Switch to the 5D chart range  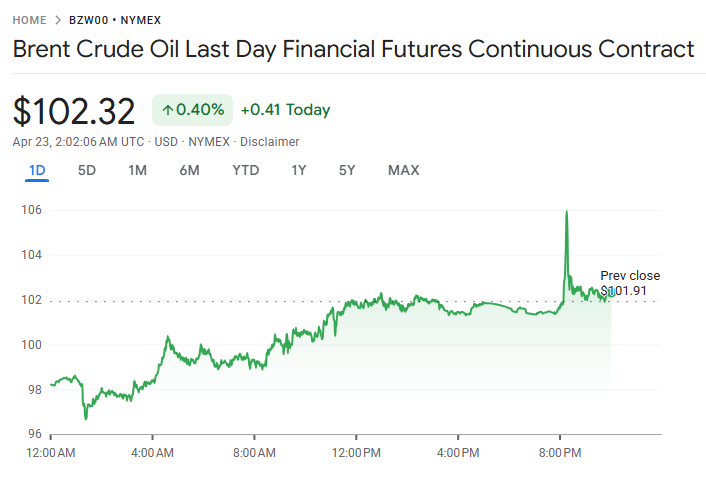(x=87, y=170)
